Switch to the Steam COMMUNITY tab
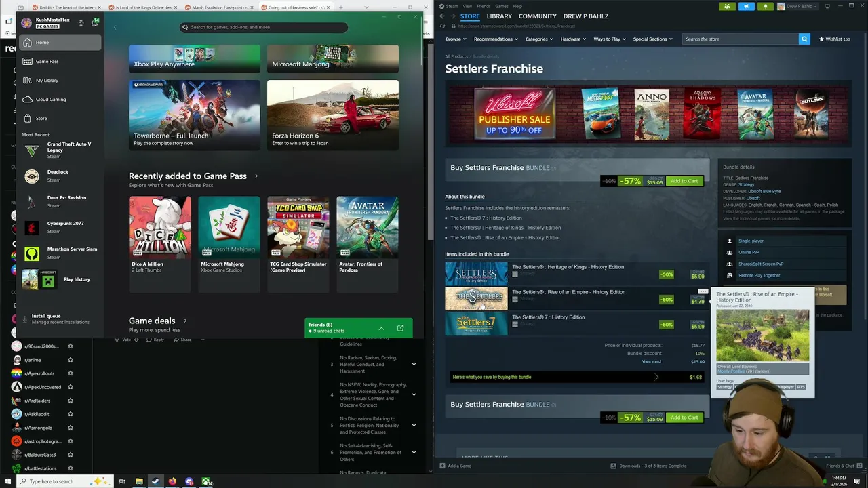The height and width of the screenshot is (488, 868). (x=538, y=16)
